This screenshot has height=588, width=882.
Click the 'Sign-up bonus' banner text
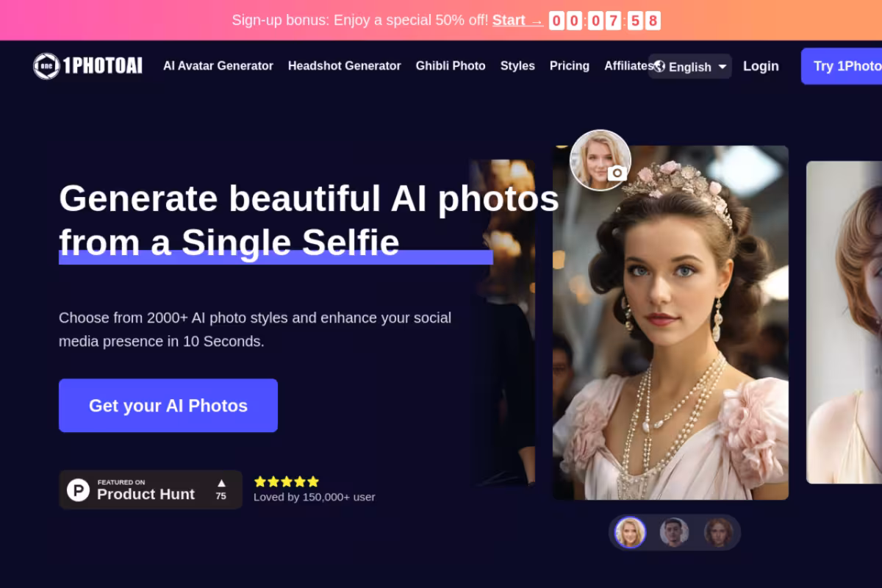(x=360, y=20)
